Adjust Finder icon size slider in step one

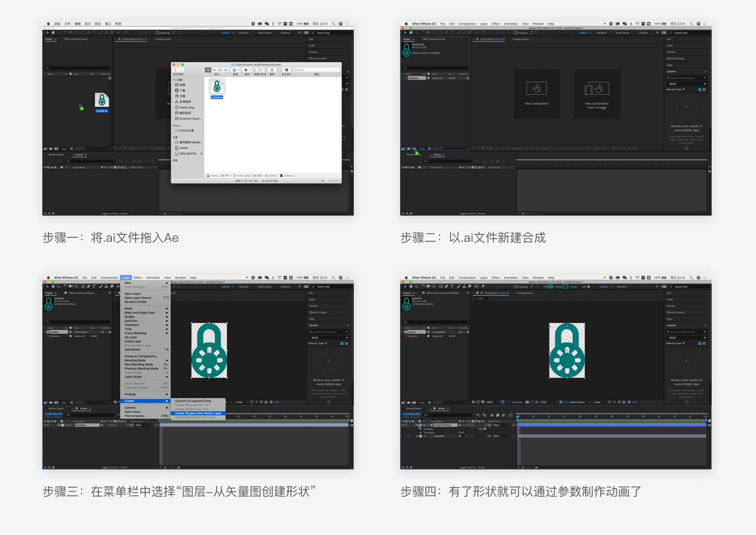(x=327, y=181)
